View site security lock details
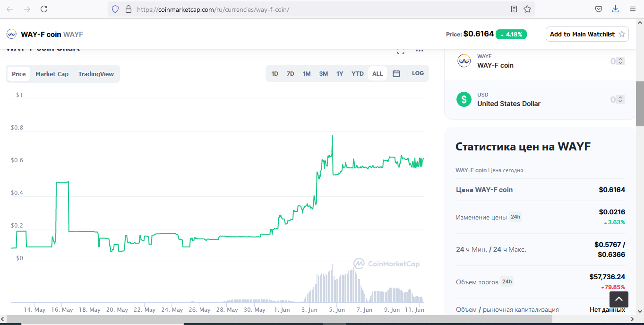 [128, 9]
